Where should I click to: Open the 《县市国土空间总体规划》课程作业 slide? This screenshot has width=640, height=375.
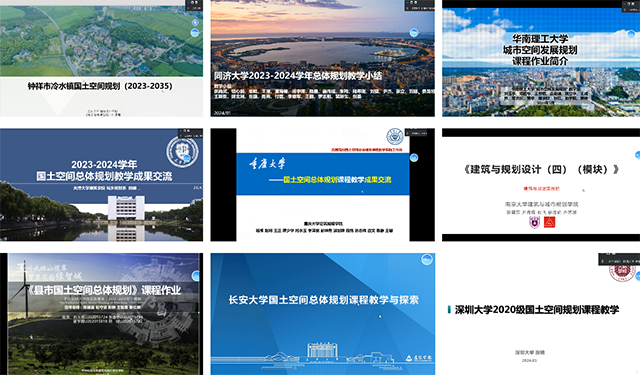101,314
